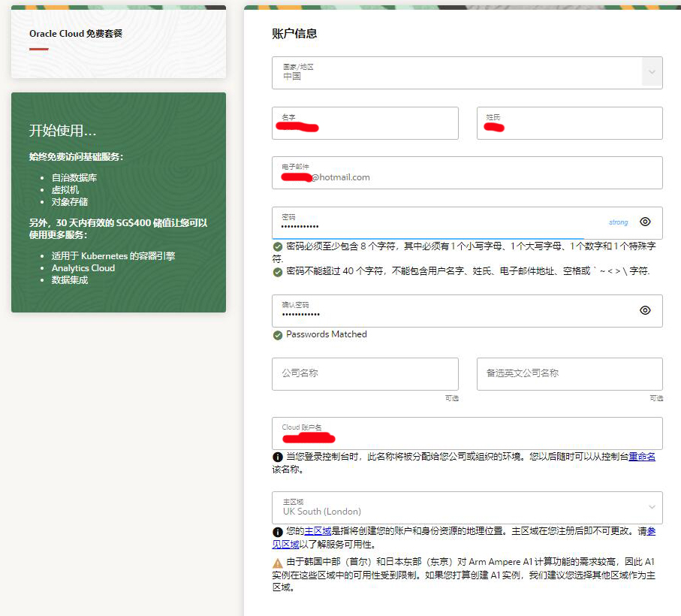Click the 'Analytics Cloud' list item
Image resolution: width=681 pixels, height=616 pixels.
click(x=83, y=268)
